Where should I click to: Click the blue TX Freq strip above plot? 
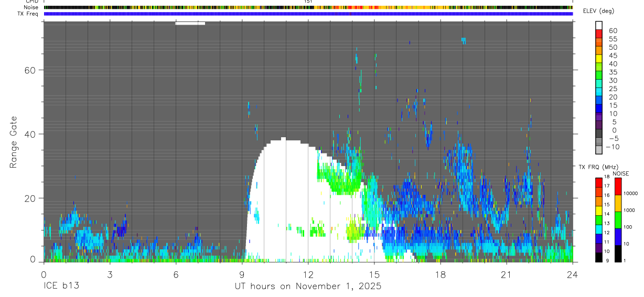coord(308,14)
